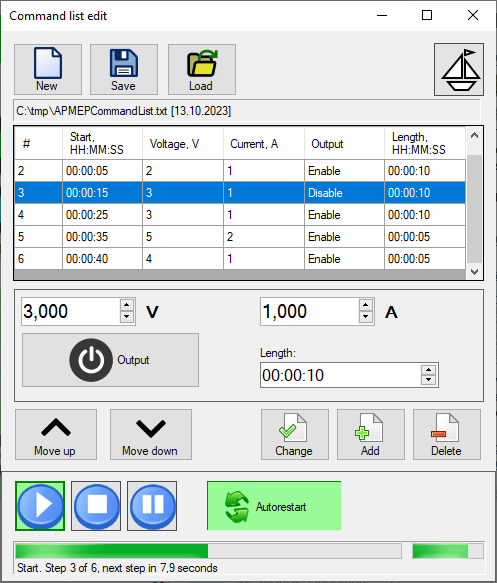Click the table scrollbar down arrow

(x=474, y=272)
